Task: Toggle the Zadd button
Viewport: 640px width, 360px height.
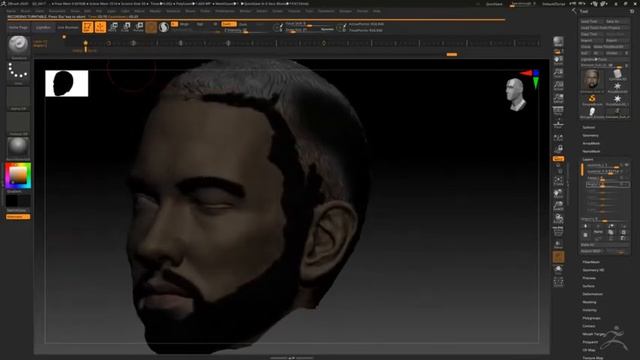Action: click(229, 24)
